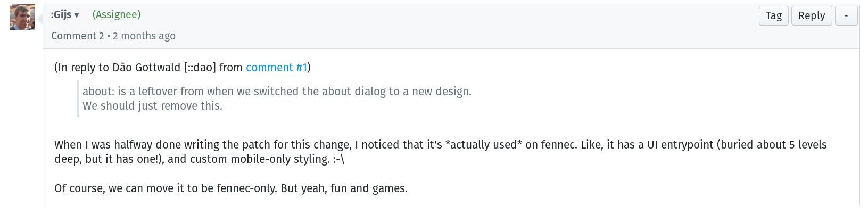Click the green (Assignee) label
This screenshot has height=214, width=868.
point(117,15)
